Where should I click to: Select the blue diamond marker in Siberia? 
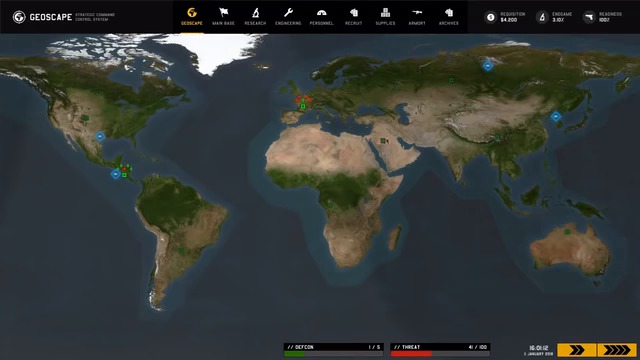[x=487, y=66]
